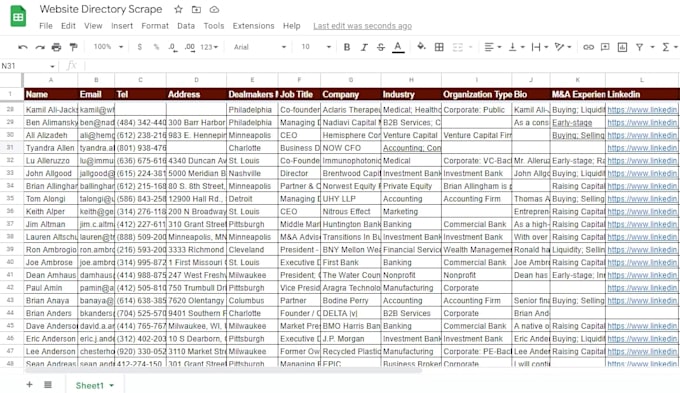680x393 pixels.
Task: Select the 'NOW CFO' company cell
Action: (351, 148)
